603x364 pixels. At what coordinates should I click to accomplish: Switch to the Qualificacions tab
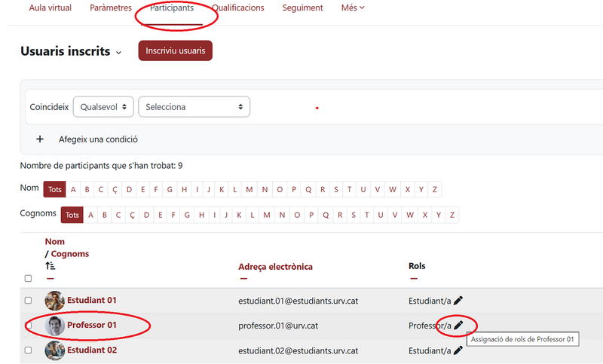[x=238, y=8]
